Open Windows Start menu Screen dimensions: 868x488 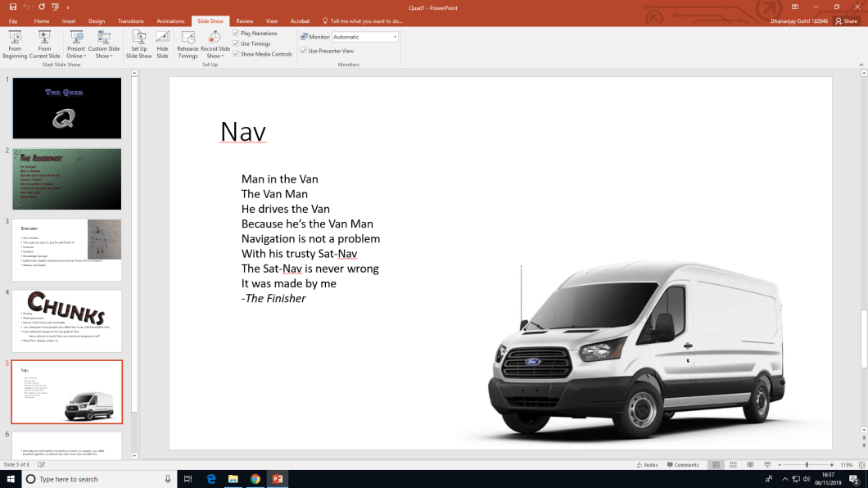pos(11,479)
